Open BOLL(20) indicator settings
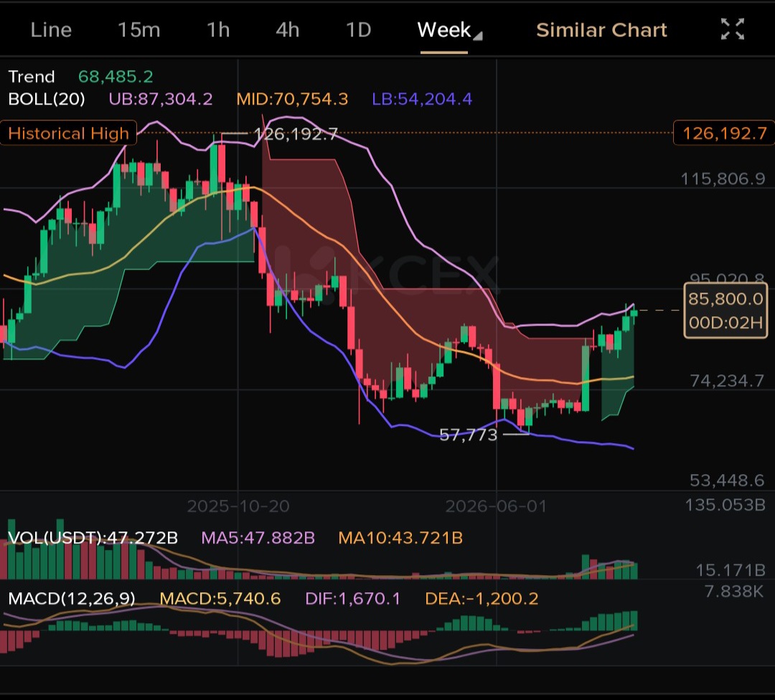775x700 pixels. [47, 99]
